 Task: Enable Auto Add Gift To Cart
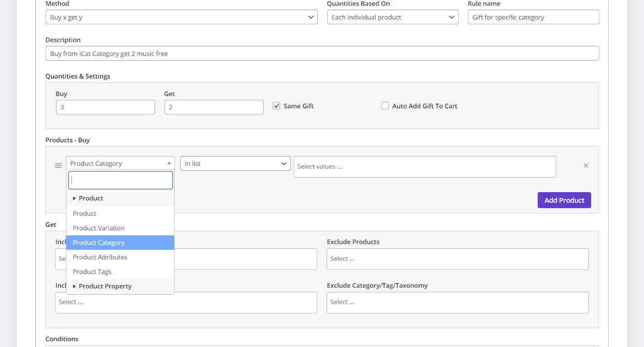tap(385, 106)
